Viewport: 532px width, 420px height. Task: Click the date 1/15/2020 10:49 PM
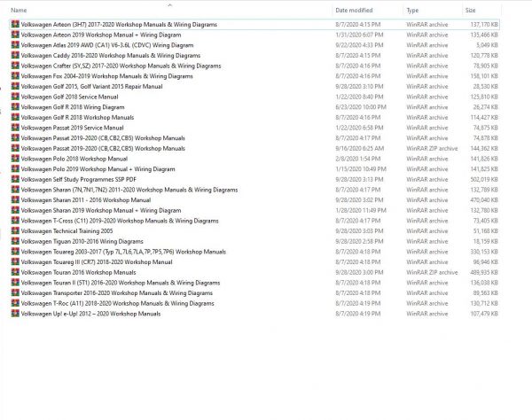(361, 169)
